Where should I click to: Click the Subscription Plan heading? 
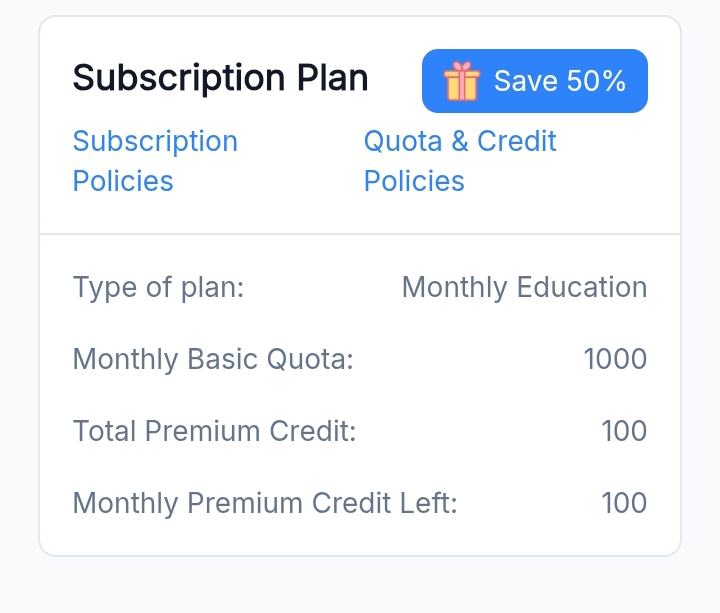(220, 78)
